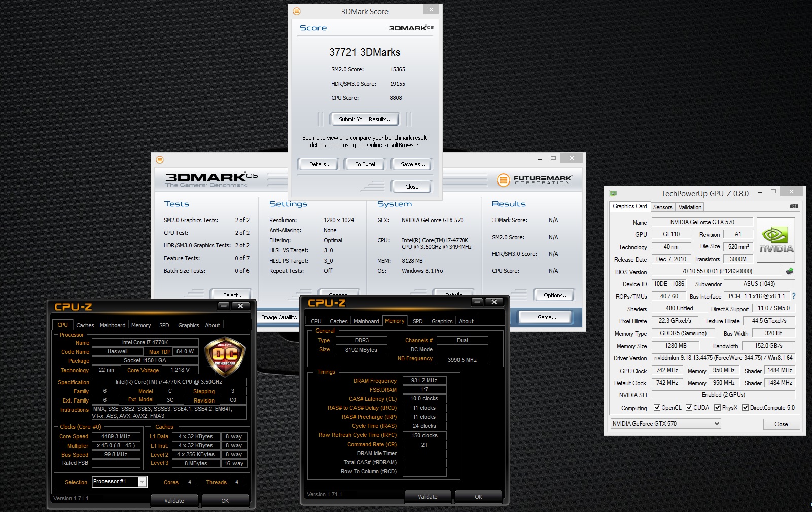Click the BIOS Version field 70.10.55.00.01
This screenshot has height=512, width=812.
pyautogui.click(x=716, y=271)
